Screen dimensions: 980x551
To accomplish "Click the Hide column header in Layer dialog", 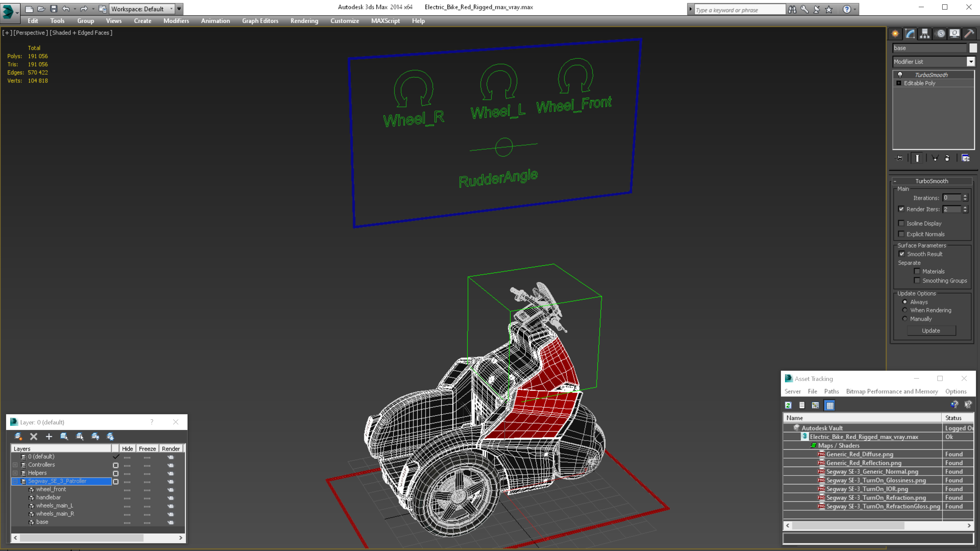I will click(x=127, y=449).
